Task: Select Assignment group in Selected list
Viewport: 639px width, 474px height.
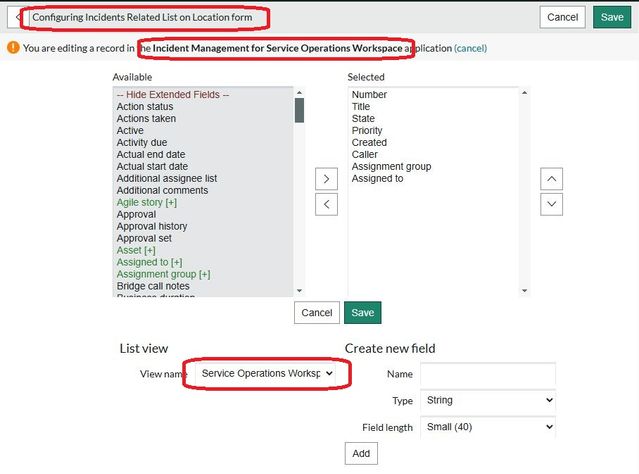Action: [391, 166]
